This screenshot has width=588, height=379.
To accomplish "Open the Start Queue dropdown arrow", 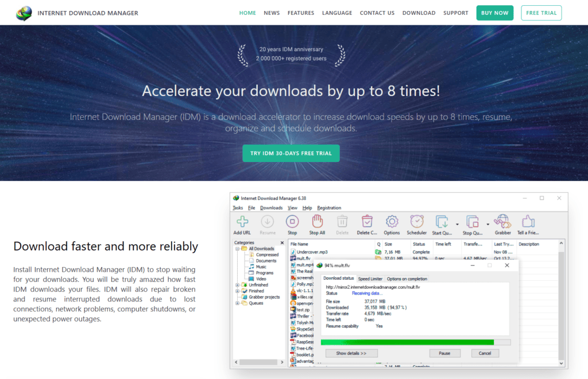I will pos(457,224).
